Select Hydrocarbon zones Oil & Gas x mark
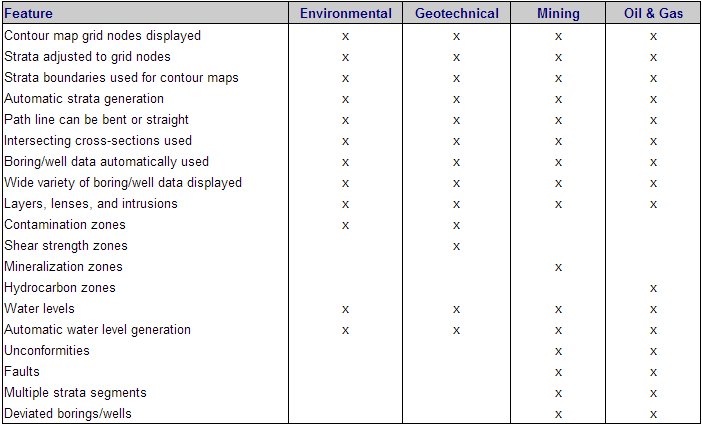Image resolution: width=702 pixels, height=424 pixels. point(653,288)
